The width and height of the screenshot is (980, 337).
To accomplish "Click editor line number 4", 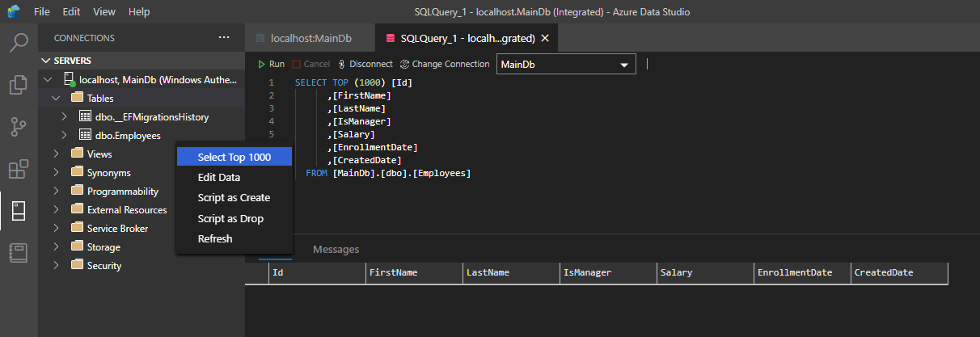I will coord(271,121).
